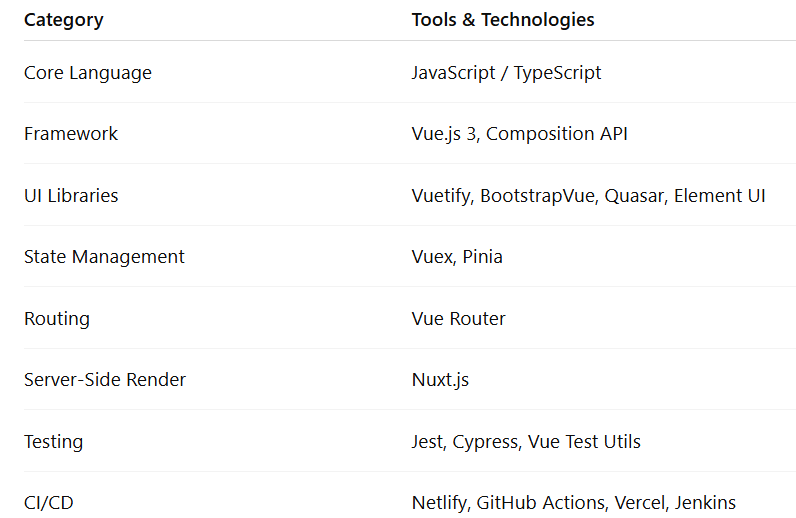Click the Vuex, Pinia cell
This screenshot has width=796, height=518.
click(x=457, y=257)
